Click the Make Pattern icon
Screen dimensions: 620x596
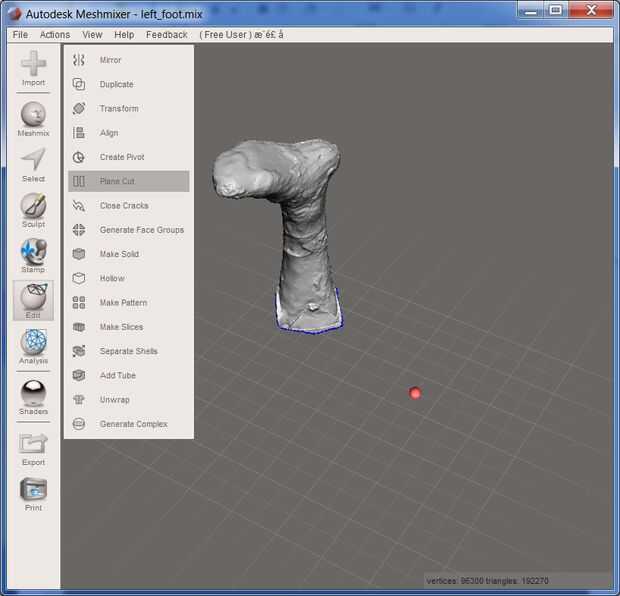79,303
